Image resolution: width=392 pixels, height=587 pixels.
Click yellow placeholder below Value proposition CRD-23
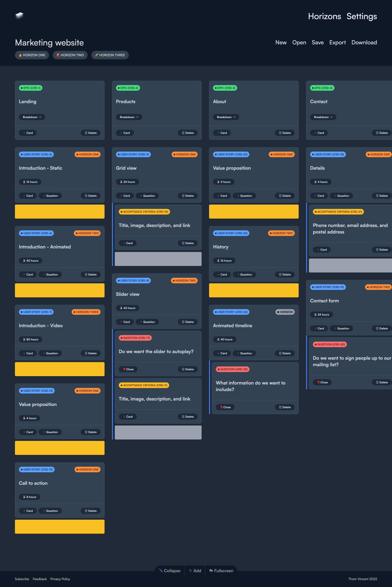254,211
